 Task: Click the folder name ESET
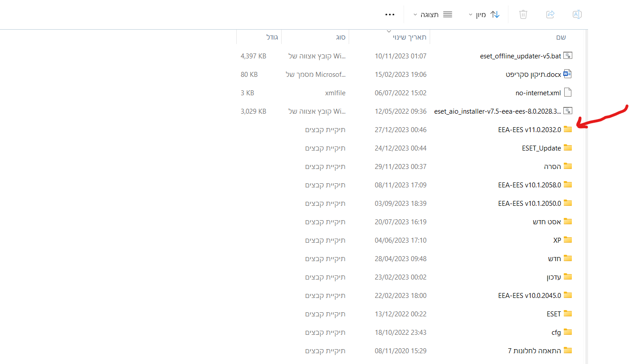[554, 314]
